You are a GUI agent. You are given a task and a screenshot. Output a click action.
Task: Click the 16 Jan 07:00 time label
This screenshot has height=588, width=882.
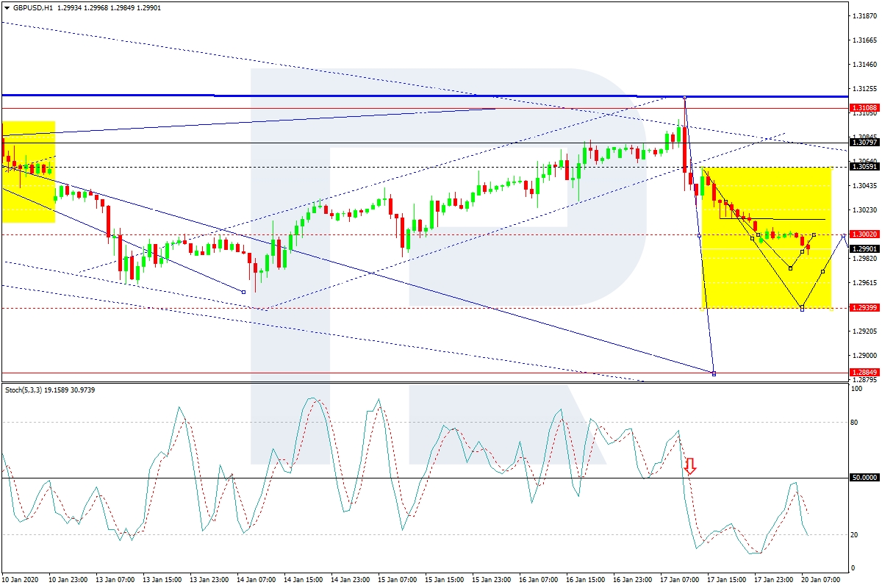pos(537,580)
